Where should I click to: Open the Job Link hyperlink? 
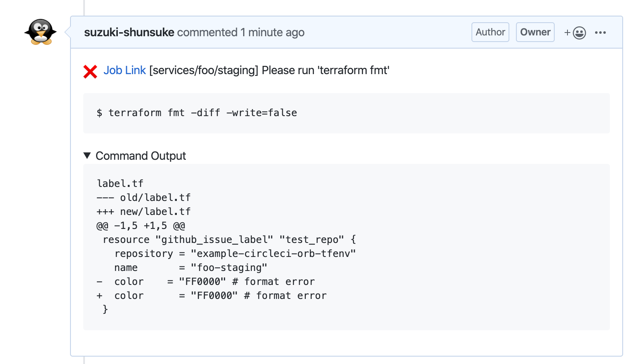124,70
